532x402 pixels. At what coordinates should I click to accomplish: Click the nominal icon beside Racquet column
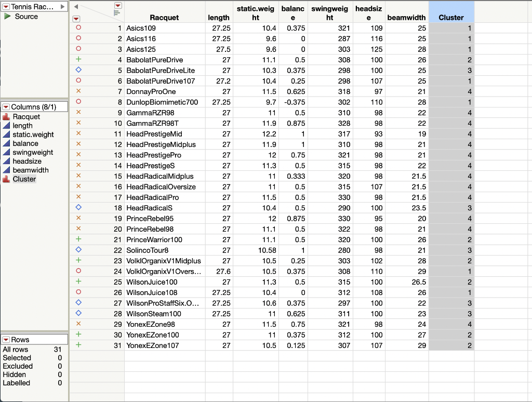coord(6,117)
